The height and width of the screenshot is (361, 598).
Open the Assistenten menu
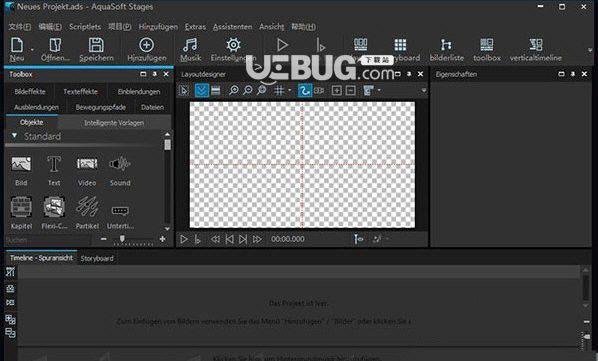click(x=232, y=27)
